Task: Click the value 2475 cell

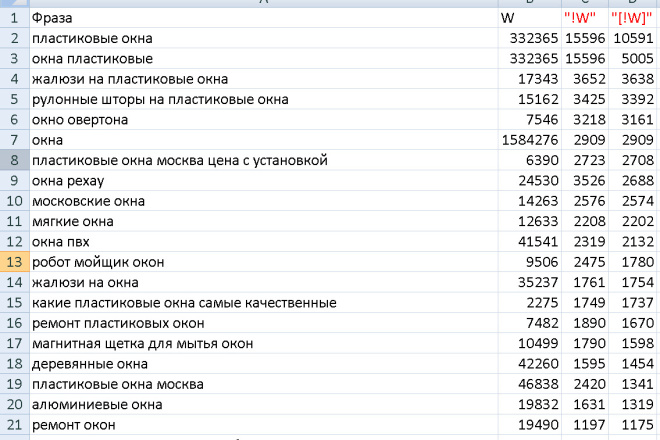Action: [585, 262]
